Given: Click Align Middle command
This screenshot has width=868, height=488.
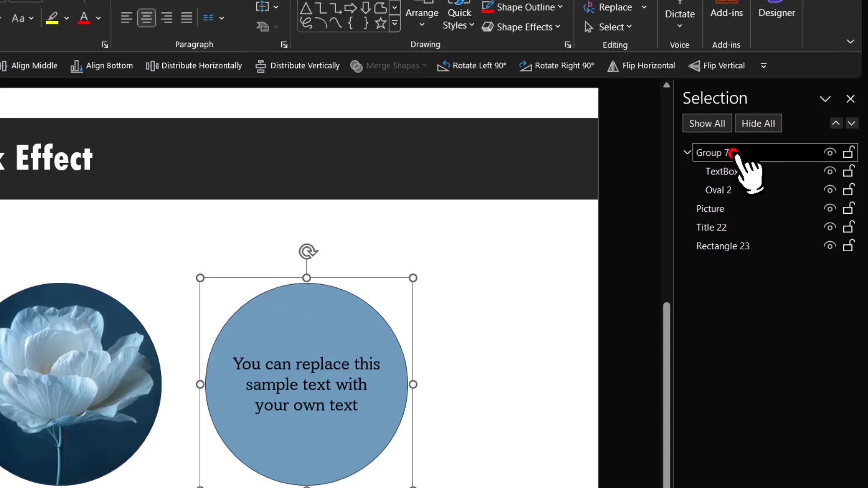Looking at the screenshot, I should 29,66.
